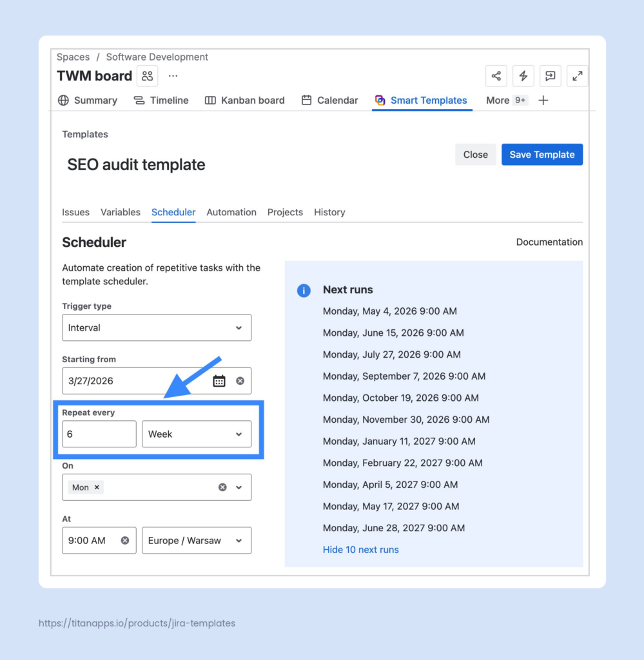Viewport: 644px width, 660px height.
Task: Clear the 3/27/2026 date with its x icon
Action: pyautogui.click(x=240, y=380)
